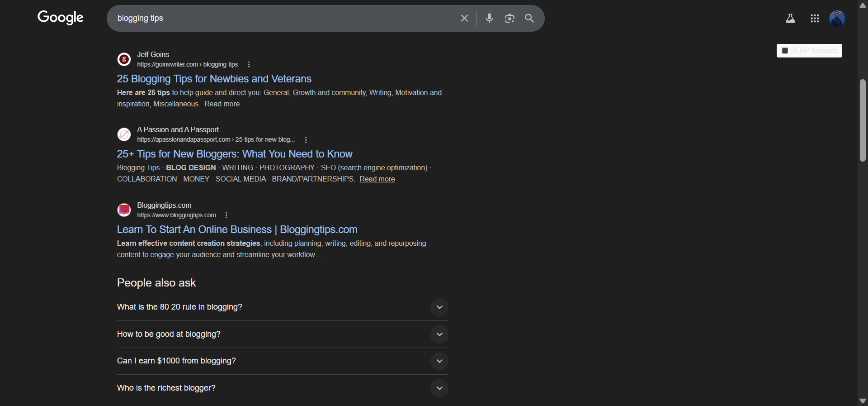Click Read more in Jeff Goins snippet
This screenshot has height=406, width=868.
[x=222, y=104]
